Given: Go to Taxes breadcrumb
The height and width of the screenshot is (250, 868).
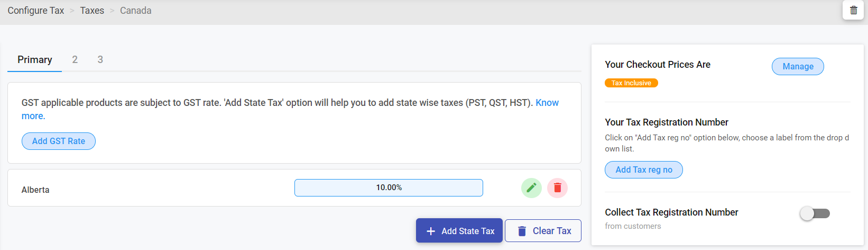Looking at the screenshot, I should pos(92,11).
